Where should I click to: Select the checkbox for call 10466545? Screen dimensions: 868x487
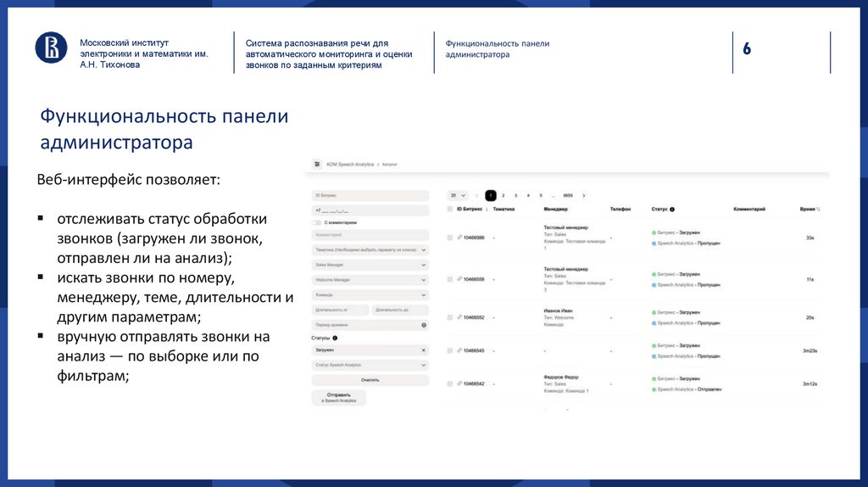[x=449, y=350]
